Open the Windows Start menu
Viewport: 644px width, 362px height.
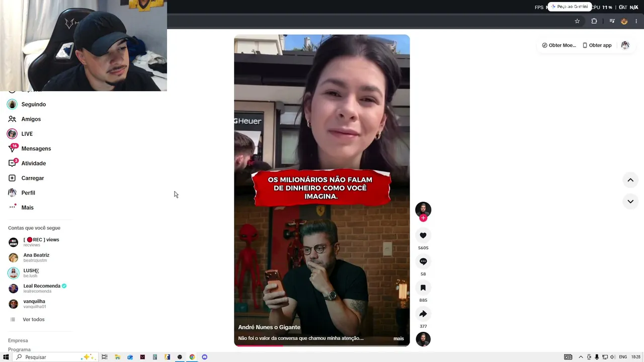click(6, 357)
